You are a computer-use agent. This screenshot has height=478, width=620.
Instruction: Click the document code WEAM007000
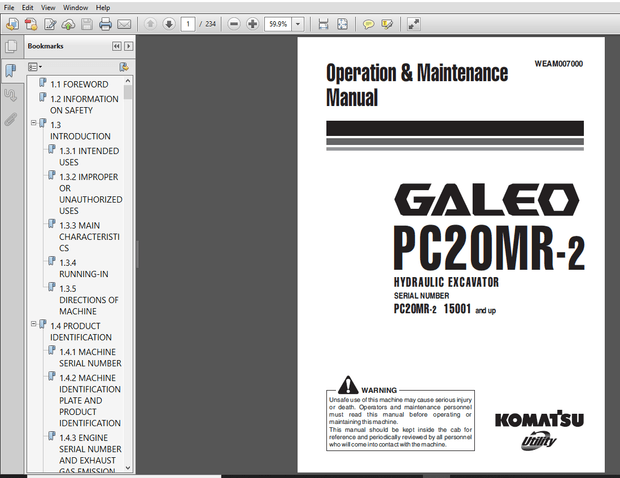(558, 64)
